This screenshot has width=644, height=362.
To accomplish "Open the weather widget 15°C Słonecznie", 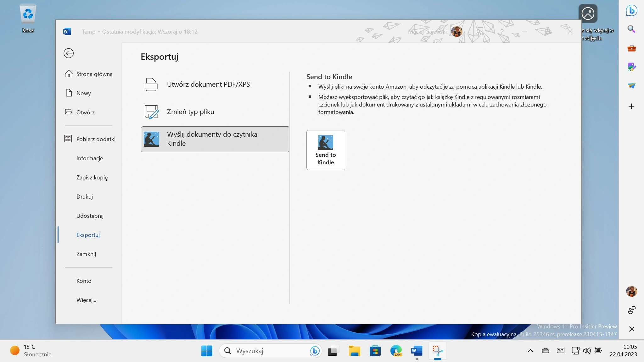I will (31, 350).
